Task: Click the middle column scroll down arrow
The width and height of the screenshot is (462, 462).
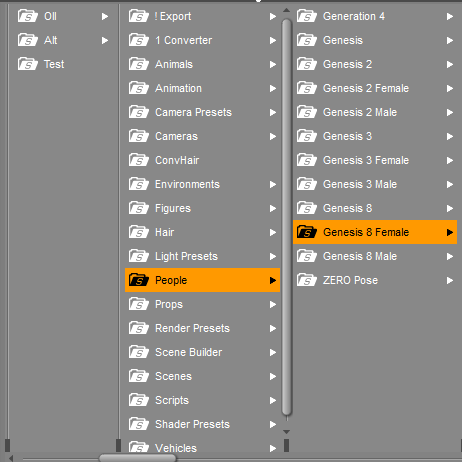Action: [286, 432]
